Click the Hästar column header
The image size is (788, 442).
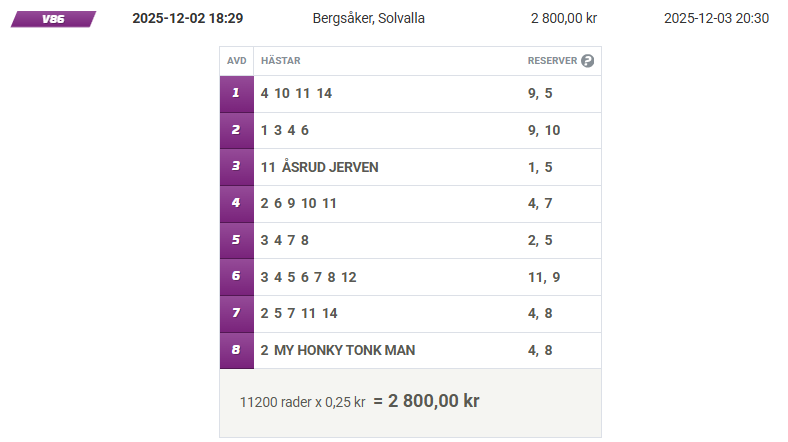(280, 61)
